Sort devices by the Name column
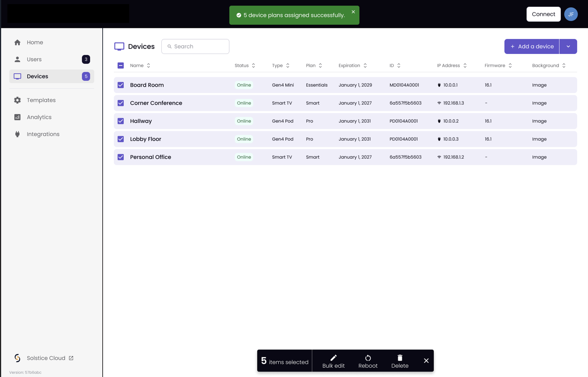Screen dimensions: 588x377 pyautogui.click(x=140, y=66)
